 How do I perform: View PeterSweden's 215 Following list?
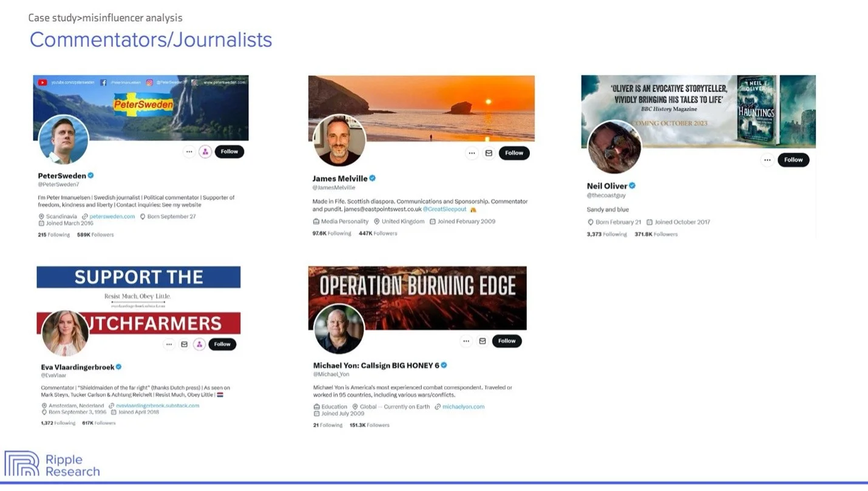53,234
